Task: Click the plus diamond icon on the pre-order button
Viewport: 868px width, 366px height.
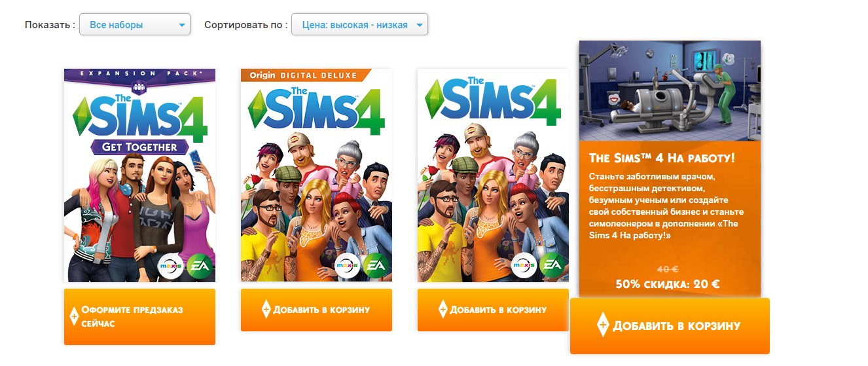Action: pos(74,316)
